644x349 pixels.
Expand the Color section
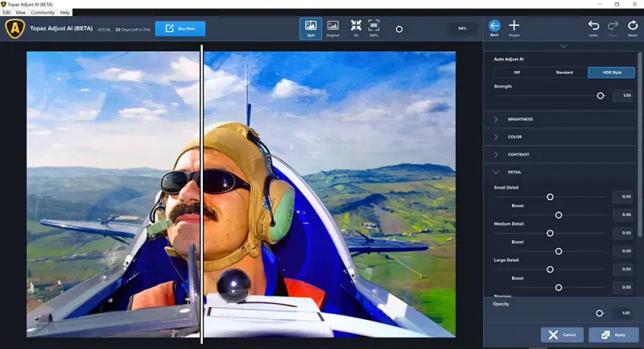(514, 137)
